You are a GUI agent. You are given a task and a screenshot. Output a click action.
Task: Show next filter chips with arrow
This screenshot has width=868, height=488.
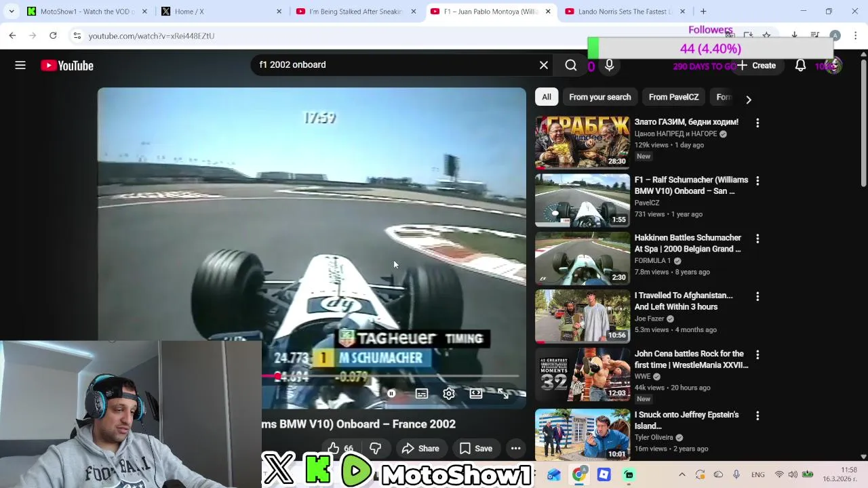(x=749, y=100)
